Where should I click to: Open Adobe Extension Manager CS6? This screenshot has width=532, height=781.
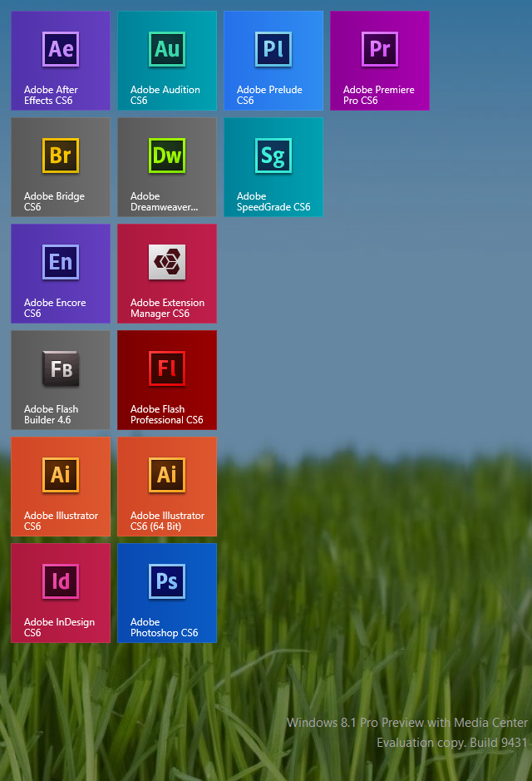(167, 274)
